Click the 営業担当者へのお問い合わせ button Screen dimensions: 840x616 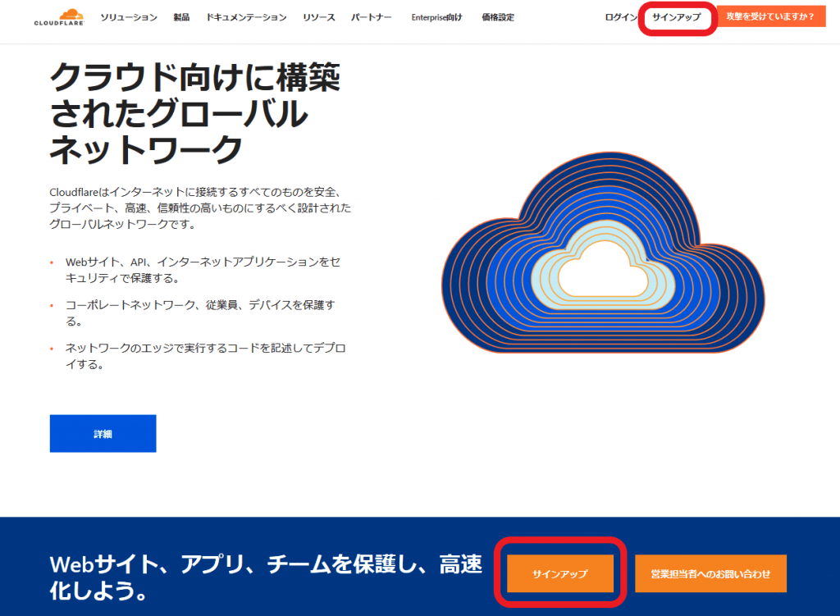710,573
